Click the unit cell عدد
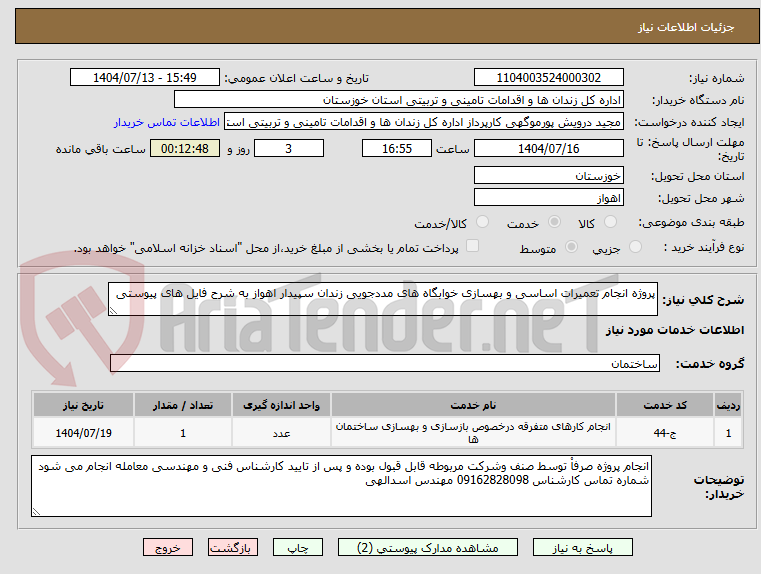Viewport: 761px width, 574px height. [x=281, y=432]
